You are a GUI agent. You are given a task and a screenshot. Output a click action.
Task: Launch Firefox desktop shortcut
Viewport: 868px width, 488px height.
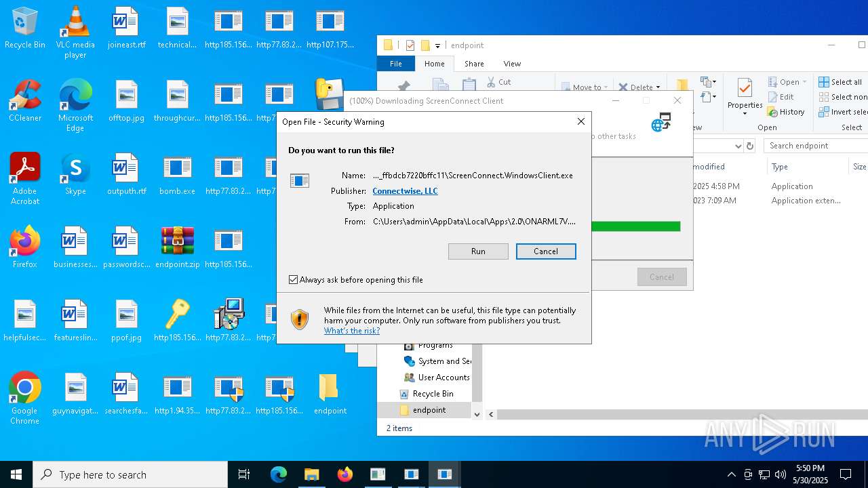[x=24, y=247]
